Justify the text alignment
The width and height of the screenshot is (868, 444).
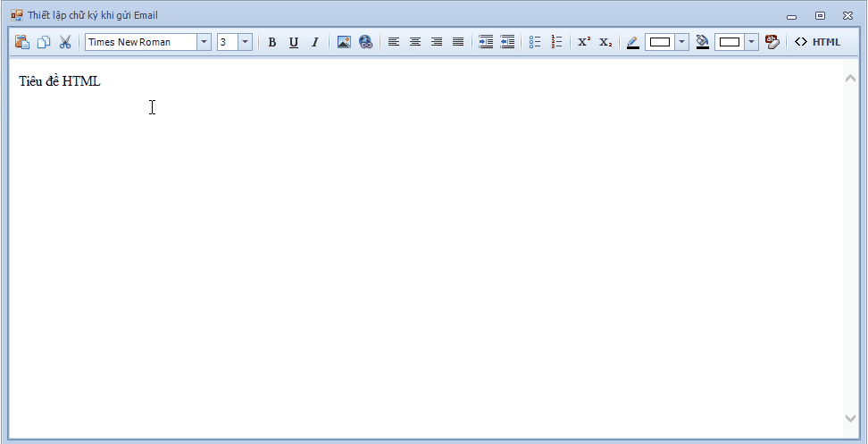click(x=458, y=42)
